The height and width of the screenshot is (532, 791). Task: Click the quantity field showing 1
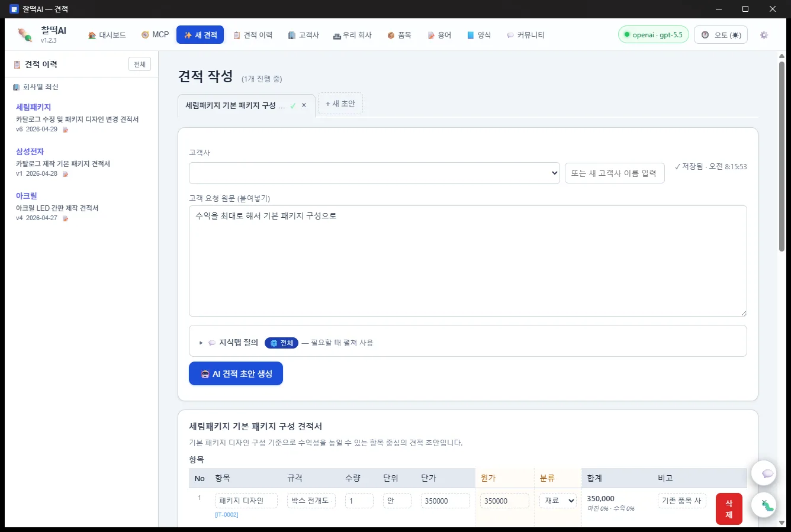359,501
